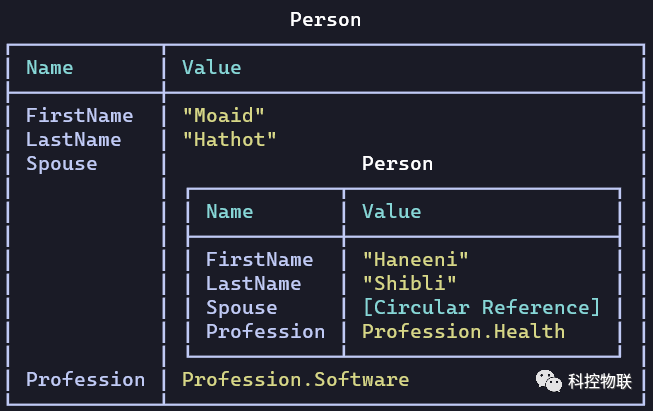
Task: Click the nested table's Spouse label
Action: pos(241,307)
